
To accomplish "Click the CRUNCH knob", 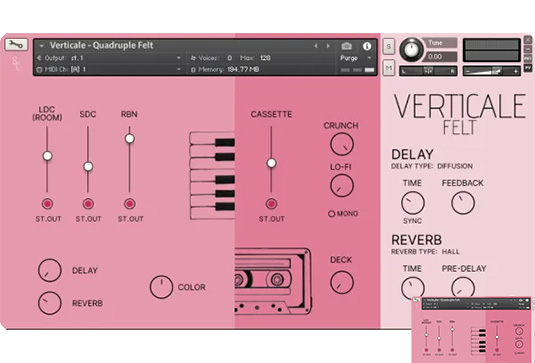I will click(x=342, y=144).
